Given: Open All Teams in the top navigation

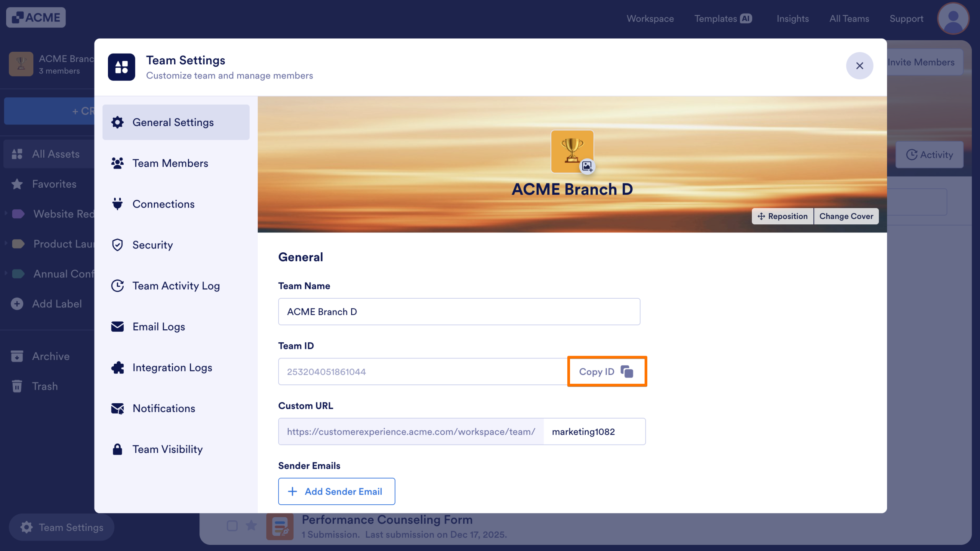Looking at the screenshot, I should click(x=849, y=18).
